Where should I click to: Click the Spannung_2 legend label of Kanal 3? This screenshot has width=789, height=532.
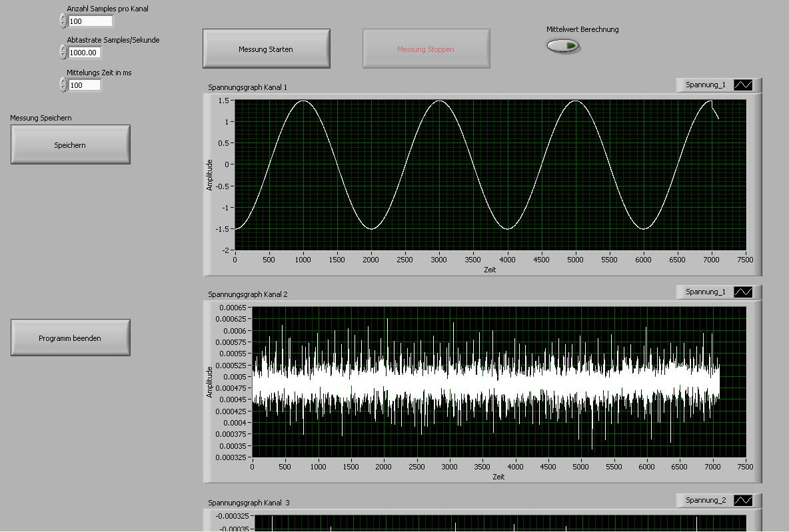tap(705, 501)
